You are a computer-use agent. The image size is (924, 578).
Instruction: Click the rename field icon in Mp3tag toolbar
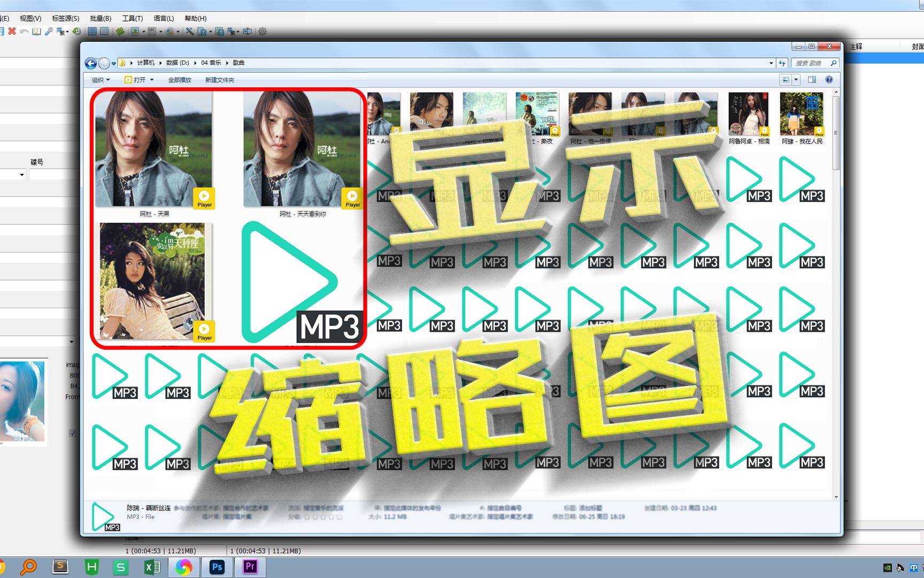[248, 32]
